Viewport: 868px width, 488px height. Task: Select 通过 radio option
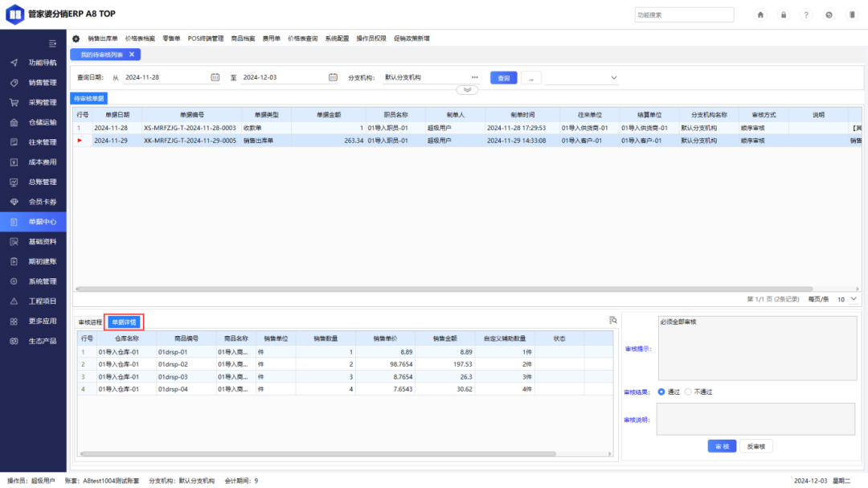point(661,392)
